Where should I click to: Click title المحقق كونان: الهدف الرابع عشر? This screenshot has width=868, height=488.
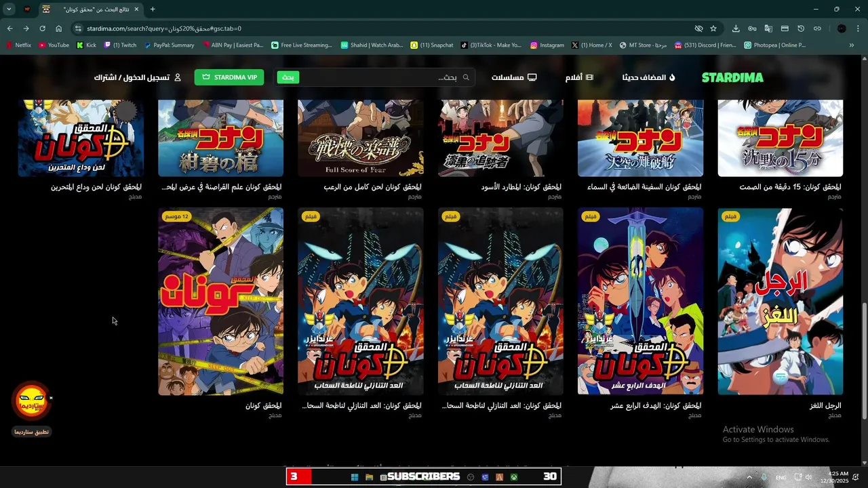pyautogui.click(x=656, y=406)
